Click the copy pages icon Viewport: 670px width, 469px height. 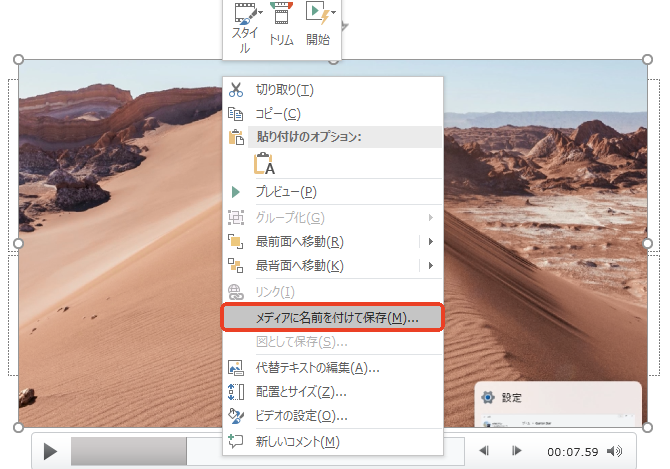[235, 114]
